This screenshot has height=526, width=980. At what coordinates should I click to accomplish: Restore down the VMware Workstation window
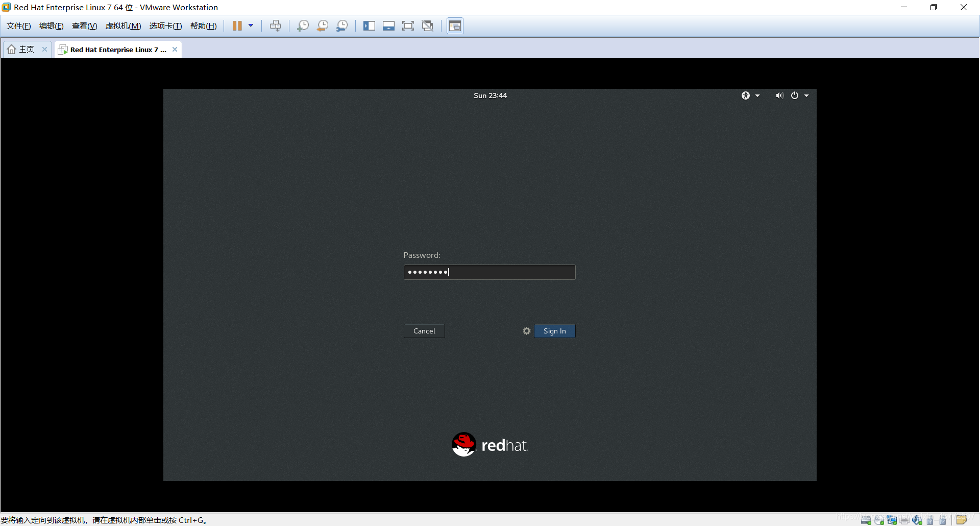click(934, 7)
